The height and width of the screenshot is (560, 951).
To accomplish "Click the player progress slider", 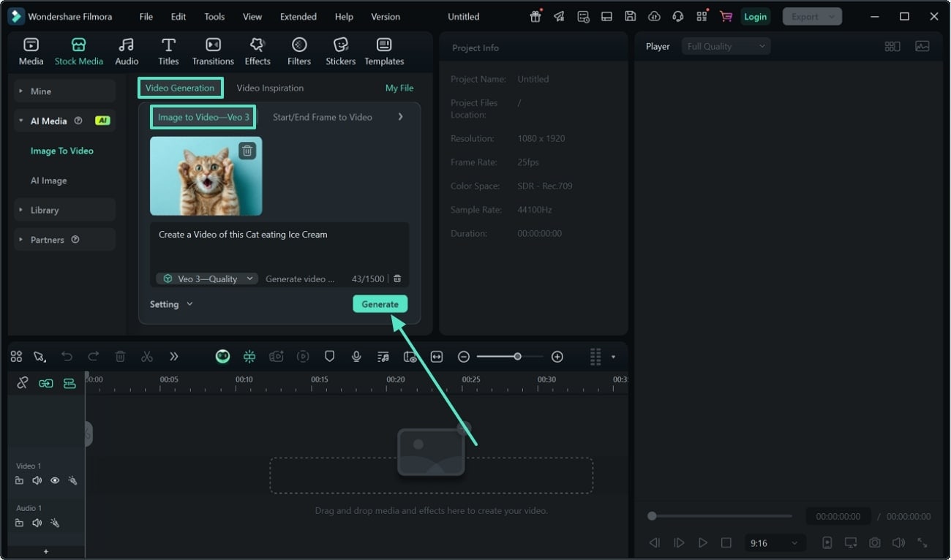I will (721, 516).
